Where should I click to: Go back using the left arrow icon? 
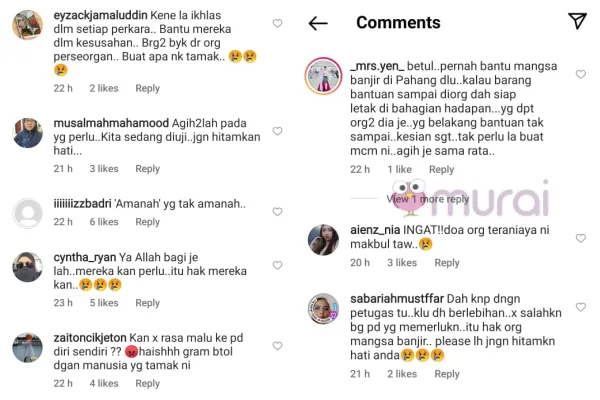318,23
